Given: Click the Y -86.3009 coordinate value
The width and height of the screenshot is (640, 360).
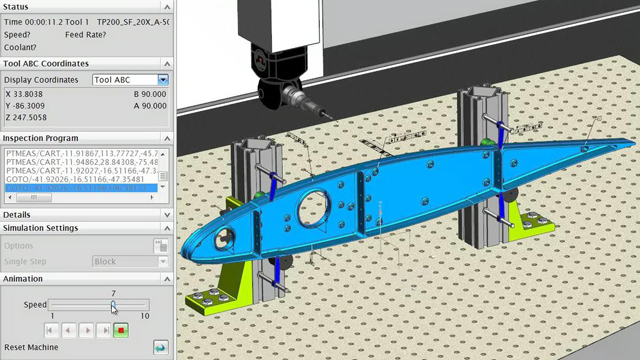Looking at the screenshot, I should point(25,106).
